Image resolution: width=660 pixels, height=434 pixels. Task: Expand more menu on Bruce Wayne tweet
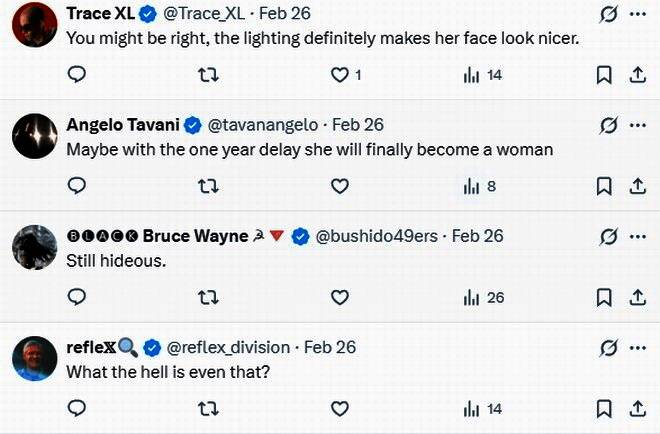coord(637,237)
